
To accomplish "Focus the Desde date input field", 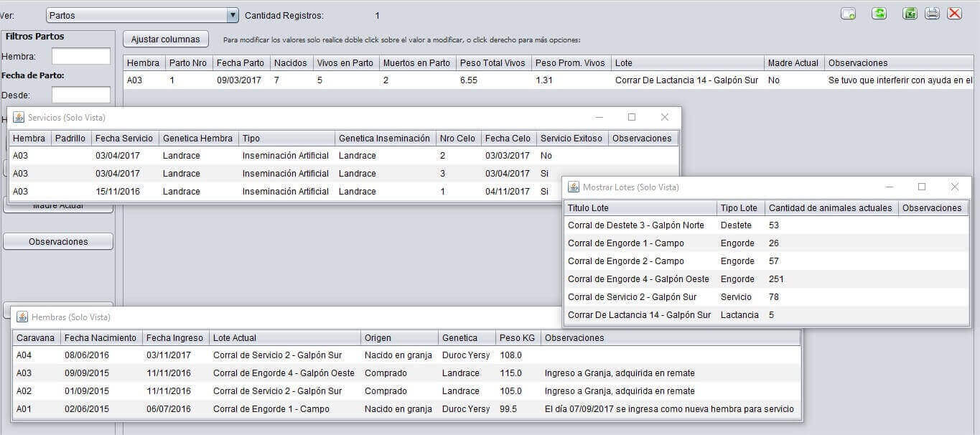I will click(81, 95).
